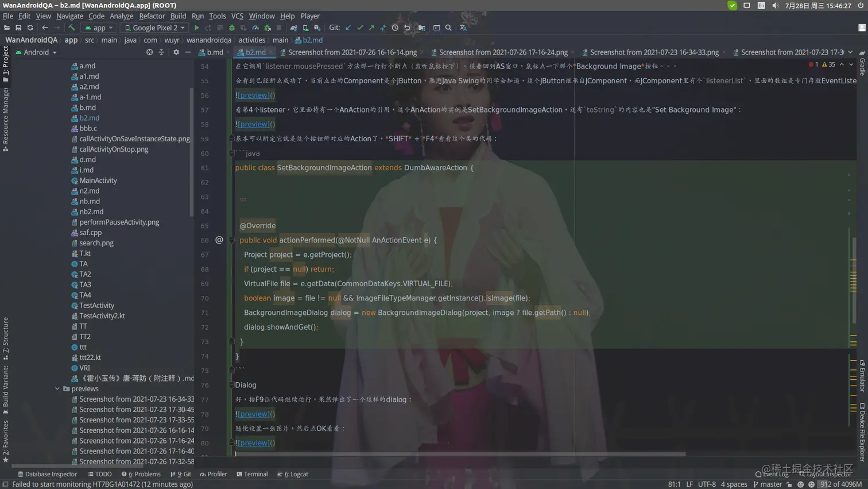Screen dimensions: 868x489
Task: Click the Git Update Project arrow icon
Action: [348, 28]
